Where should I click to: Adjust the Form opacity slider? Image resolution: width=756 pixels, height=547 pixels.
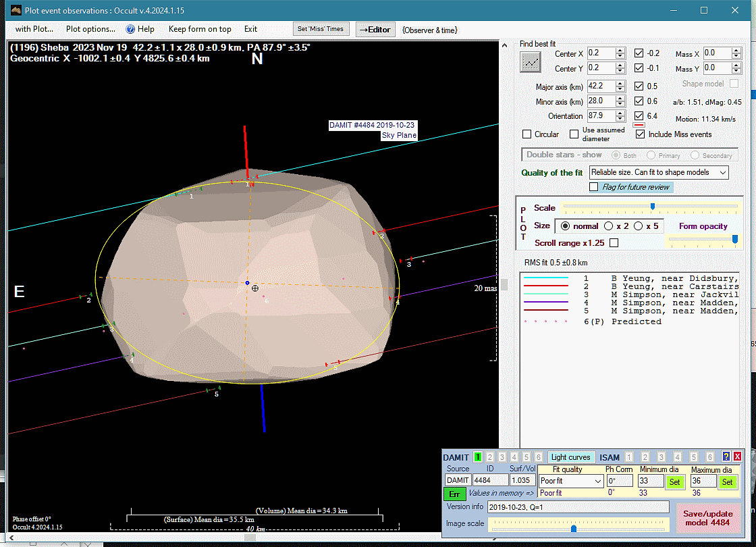734,238
